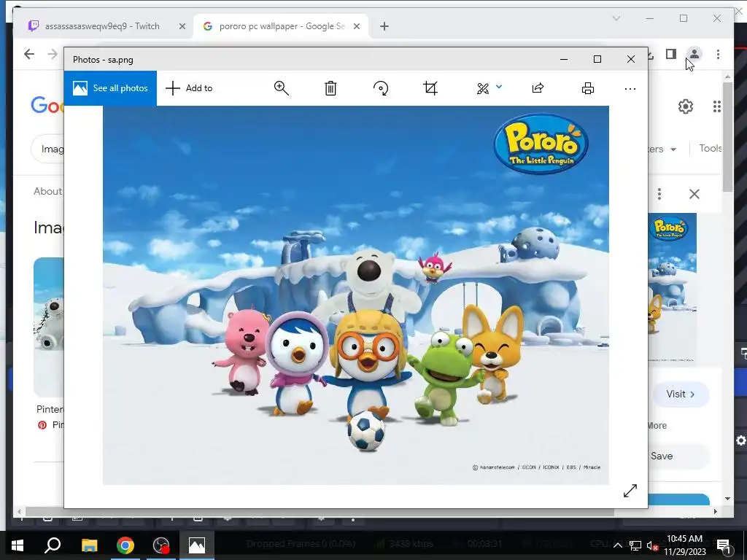Open the notification center icon
747x560 pixels.
click(724, 545)
